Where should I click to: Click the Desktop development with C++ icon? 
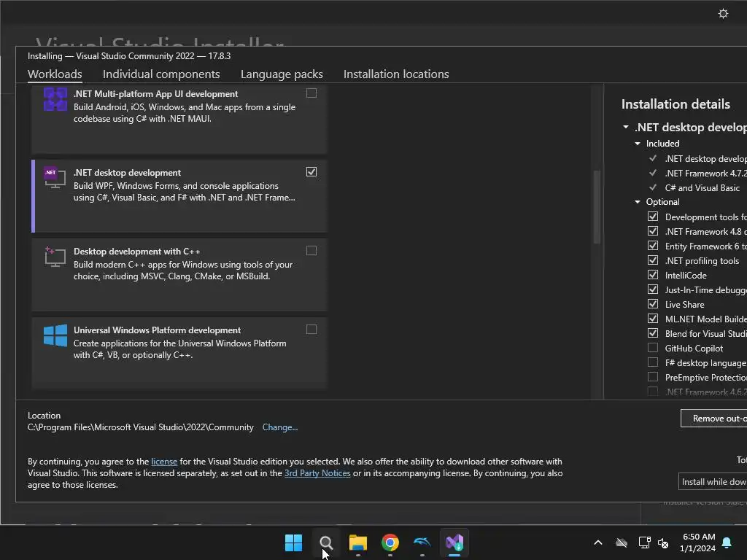(x=55, y=257)
